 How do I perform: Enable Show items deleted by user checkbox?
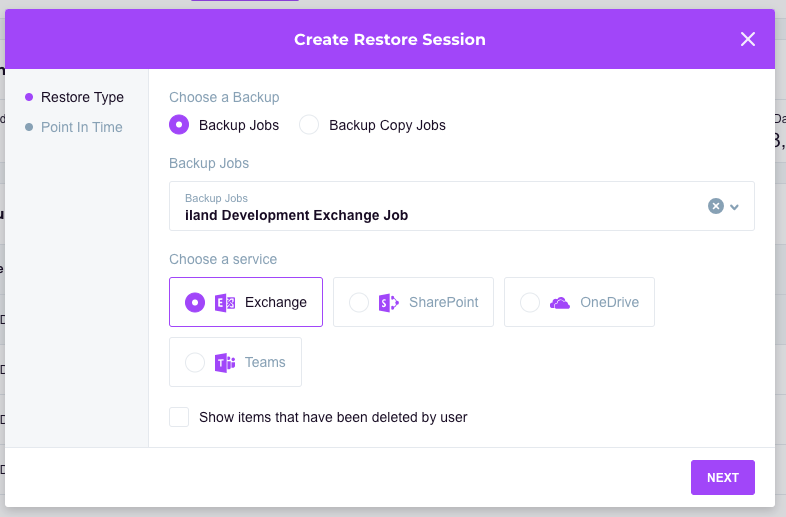coord(179,417)
